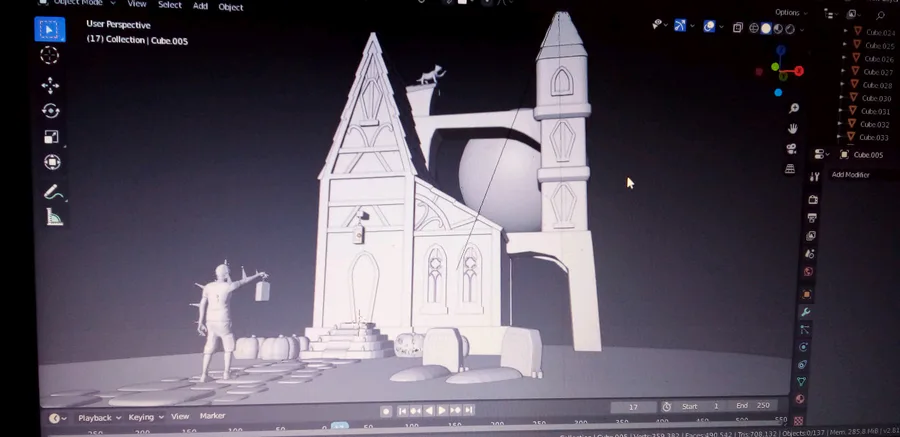This screenshot has width=900, height=437.
Task: Open the timeline Marker menu
Action: coord(212,416)
